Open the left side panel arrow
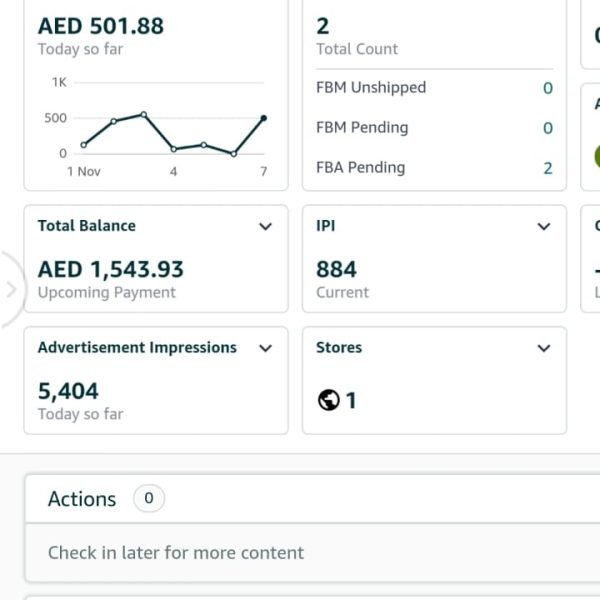Image resolution: width=600 pixels, height=600 pixels. pos(11,290)
